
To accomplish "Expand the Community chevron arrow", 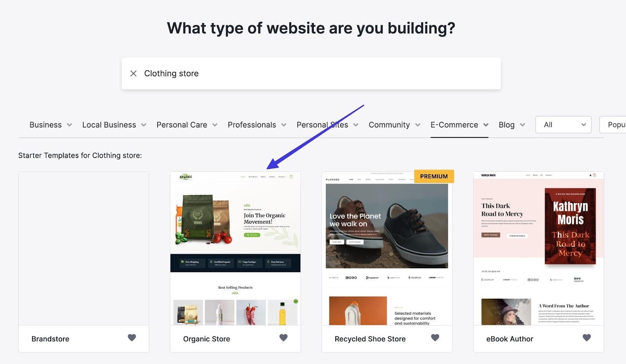I will pyautogui.click(x=417, y=125).
